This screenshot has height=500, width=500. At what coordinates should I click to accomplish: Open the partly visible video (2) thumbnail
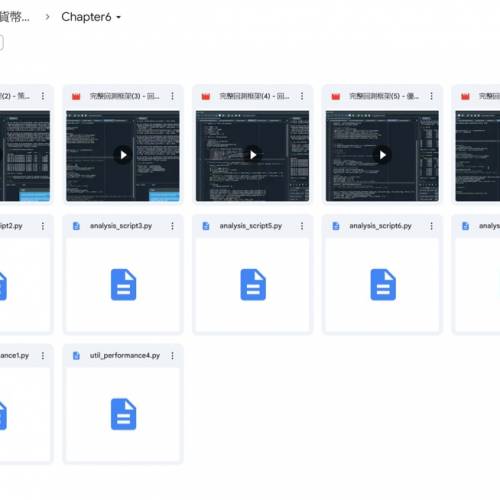(x=25, y=156)
